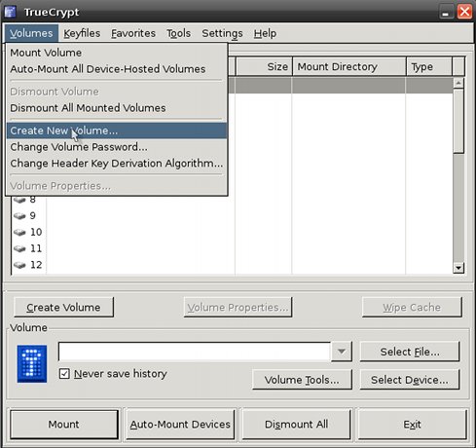Click the Select File... button
This screenshot has height=448, width=476.
coord(410,352)
